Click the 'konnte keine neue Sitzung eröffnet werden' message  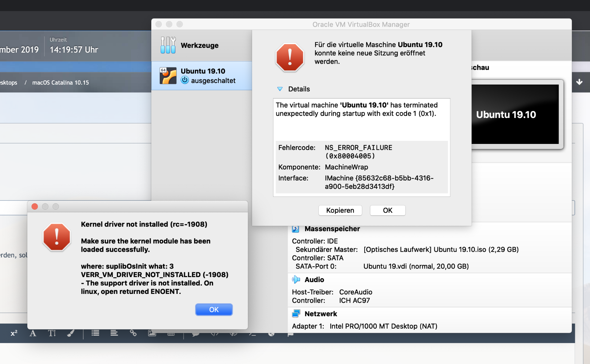tap(370, 57)
